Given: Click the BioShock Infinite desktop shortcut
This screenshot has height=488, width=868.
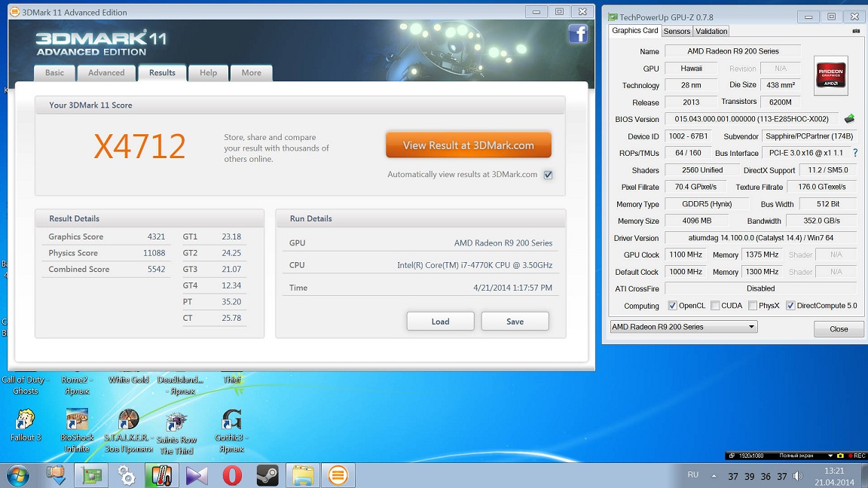Looking at the screenshot, I should pyautogui.click(x=77, y=431).
